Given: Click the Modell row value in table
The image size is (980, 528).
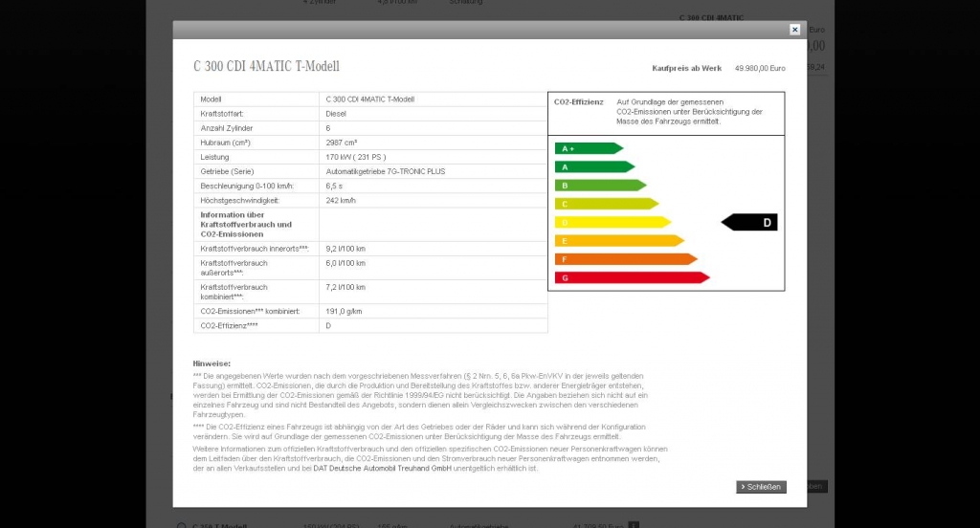Looking at the screenshot, I should pos(370,99).
